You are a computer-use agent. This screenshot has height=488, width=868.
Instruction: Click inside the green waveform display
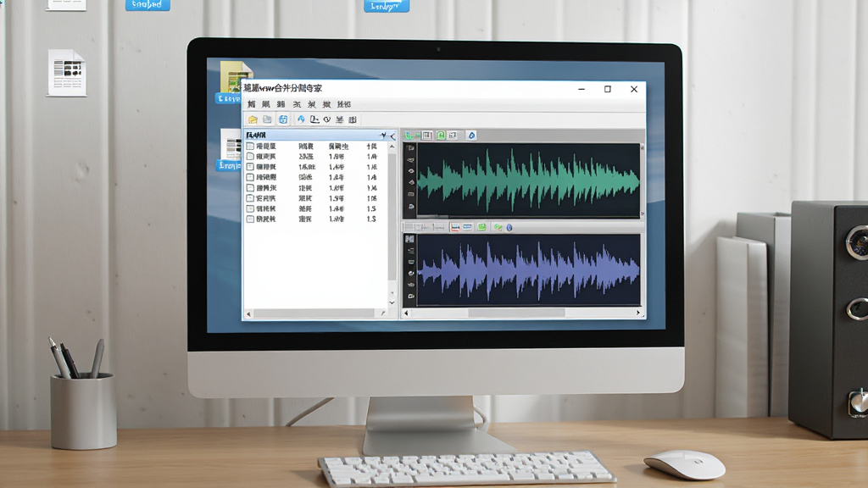[529, 180]
